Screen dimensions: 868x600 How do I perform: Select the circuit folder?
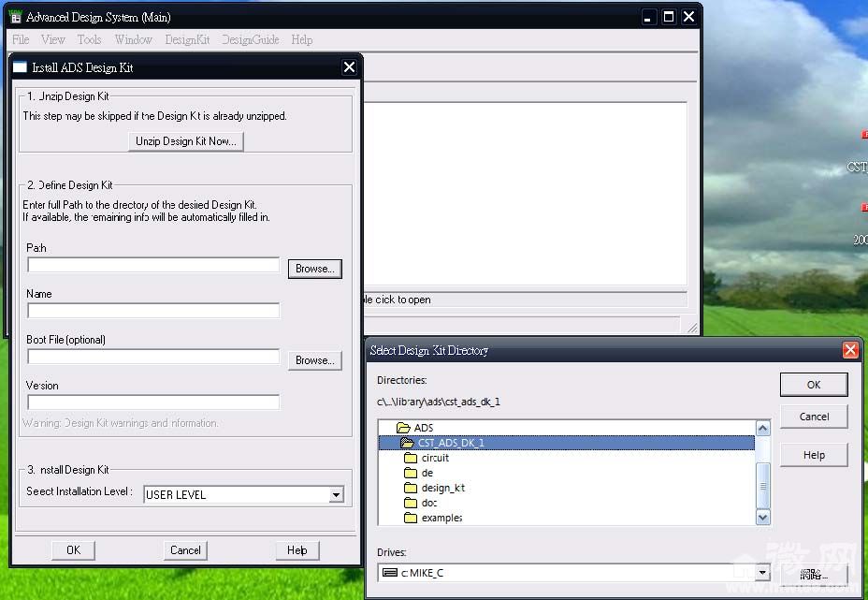click(x=427, y=458)
